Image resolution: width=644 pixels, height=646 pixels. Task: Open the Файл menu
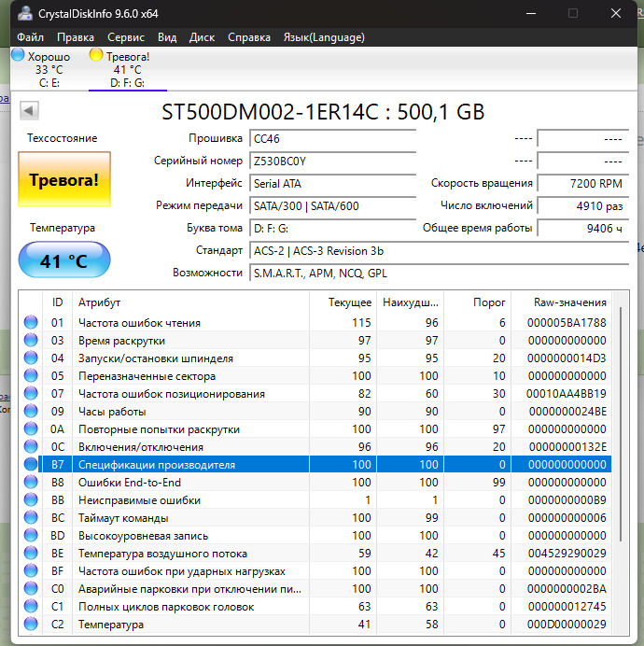click(x=30, y=37)
